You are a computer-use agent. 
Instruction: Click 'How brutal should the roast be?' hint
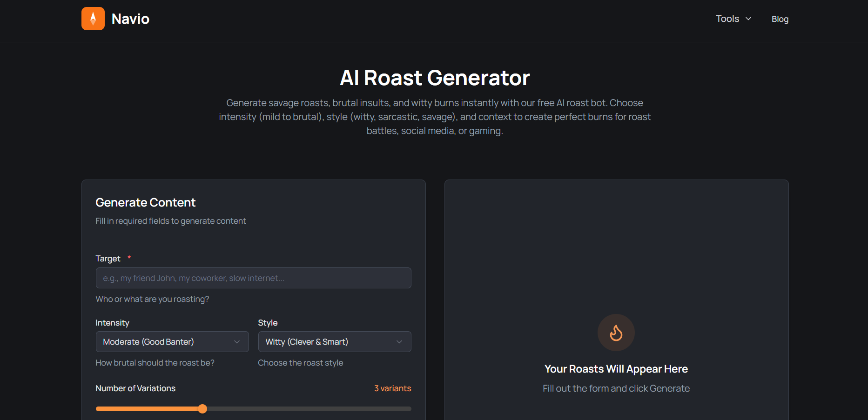coord(155,363)
